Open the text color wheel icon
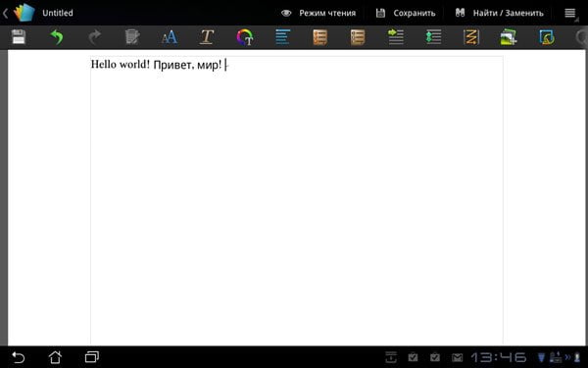588x368 pixels. pos(245,37)
